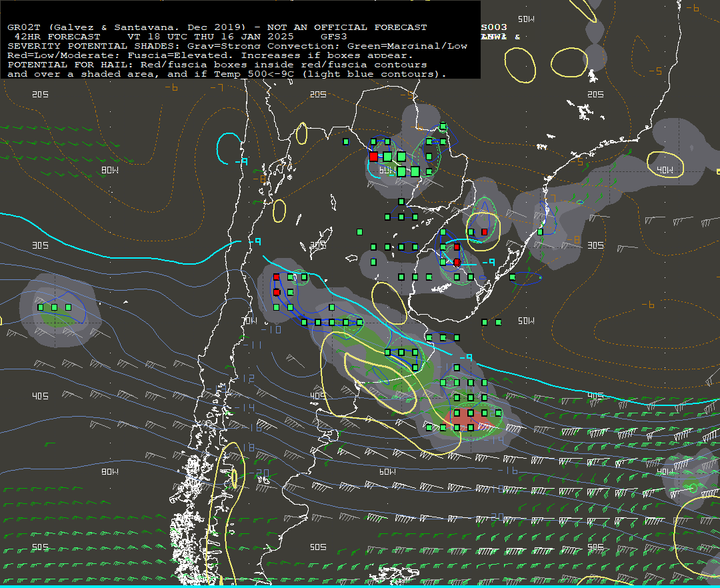Click the '70W' longitude label

pyautogui.click(x=249, y=321)
